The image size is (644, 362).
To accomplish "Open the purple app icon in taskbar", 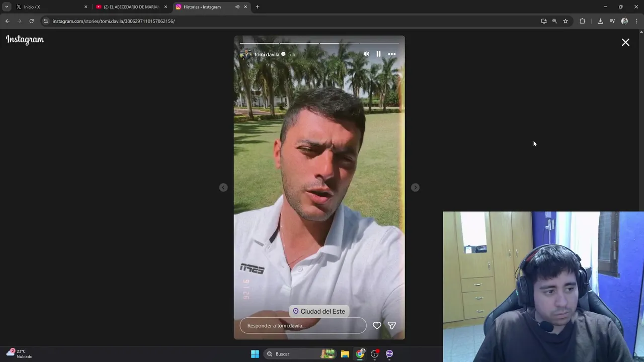I will (x=389, y=354).
